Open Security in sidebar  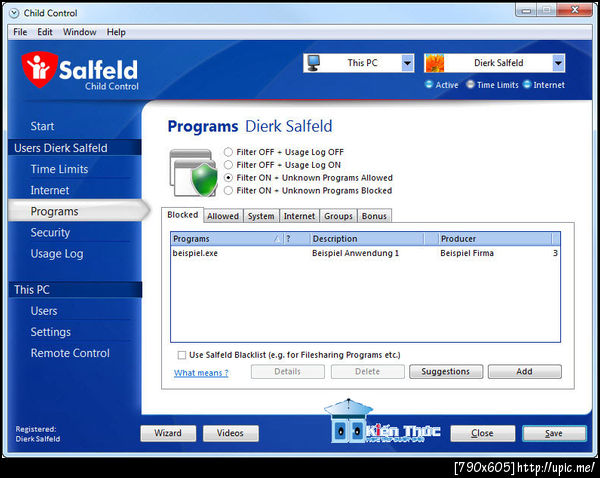pyautogui.click(x=50, y=232)
